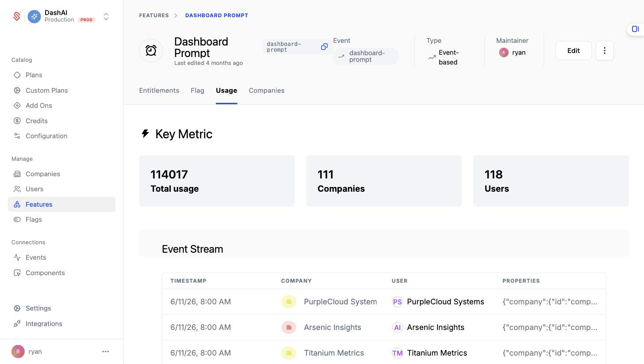Expand the DashAI environment switcher chevrons

pos(106,16)
